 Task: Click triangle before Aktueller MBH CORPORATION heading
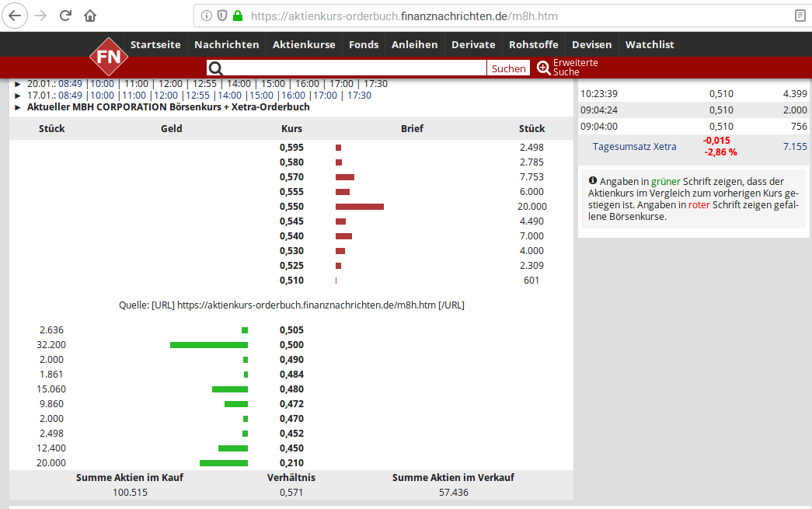18,108
